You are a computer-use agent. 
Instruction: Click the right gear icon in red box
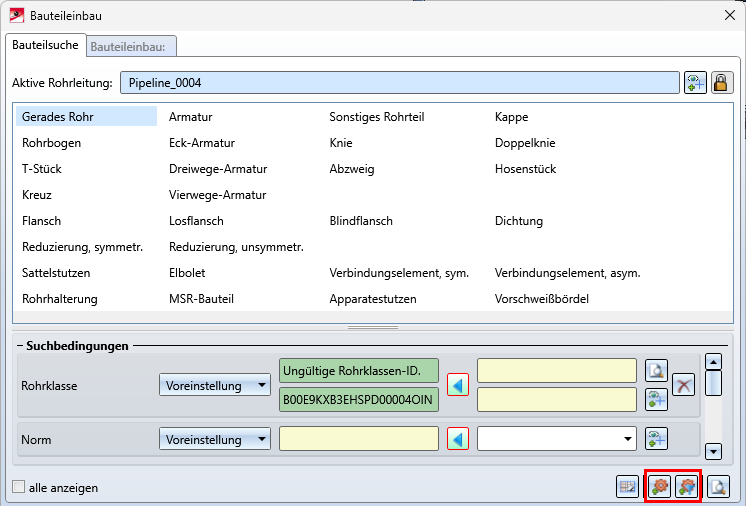(x=686, y=487)
